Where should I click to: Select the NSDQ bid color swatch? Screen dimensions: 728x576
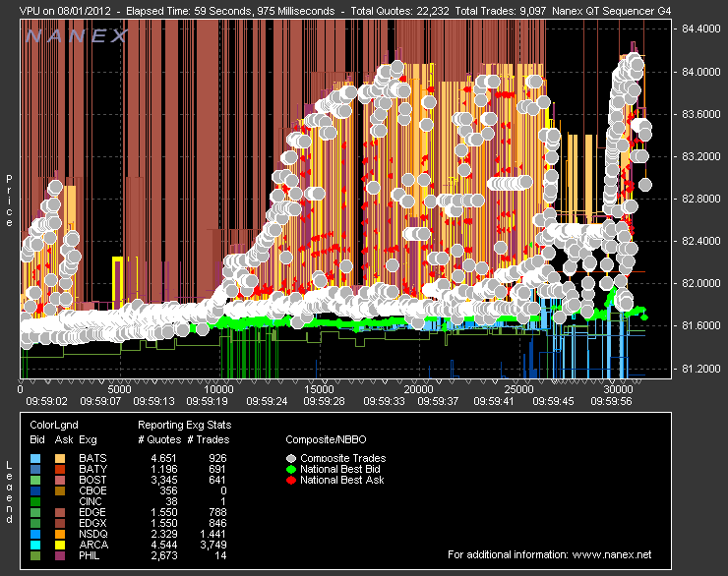click(x=35, y=535)
